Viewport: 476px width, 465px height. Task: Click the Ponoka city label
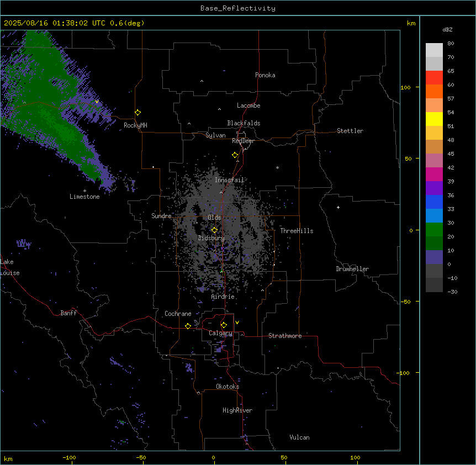[265, 75]
